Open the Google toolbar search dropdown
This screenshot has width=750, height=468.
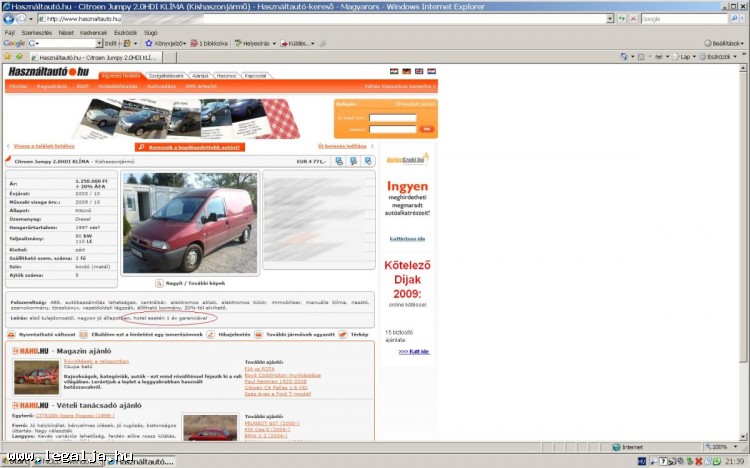[99, 43]
